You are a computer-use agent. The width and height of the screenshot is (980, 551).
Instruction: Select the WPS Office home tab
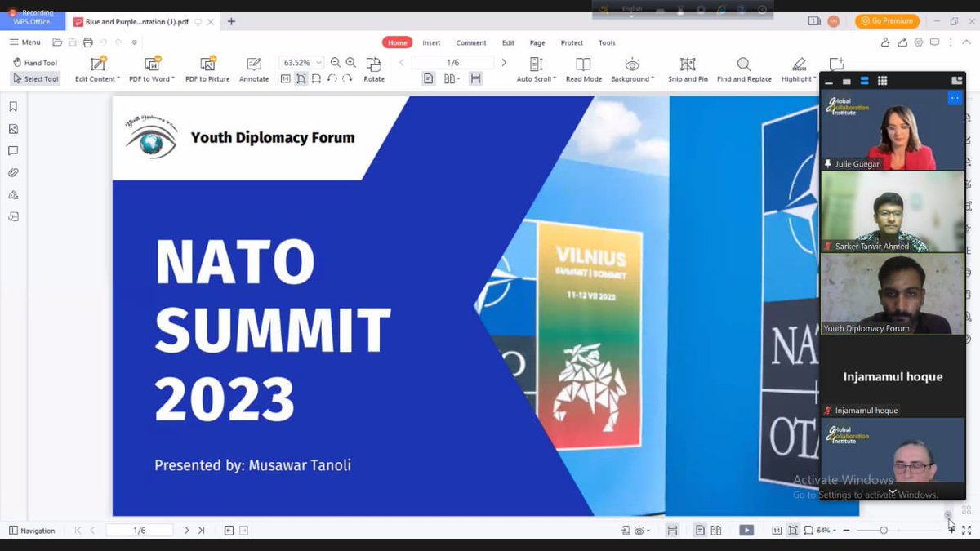click(x=33, y=21)
